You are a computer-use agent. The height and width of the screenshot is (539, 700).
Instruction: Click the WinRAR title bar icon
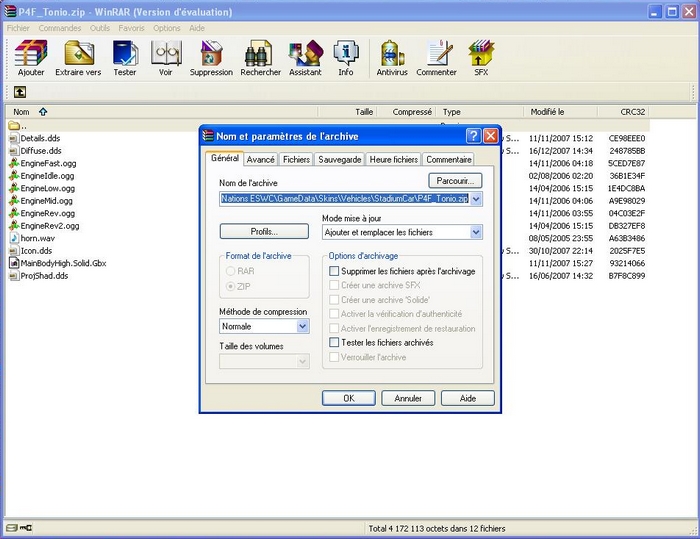10,12
